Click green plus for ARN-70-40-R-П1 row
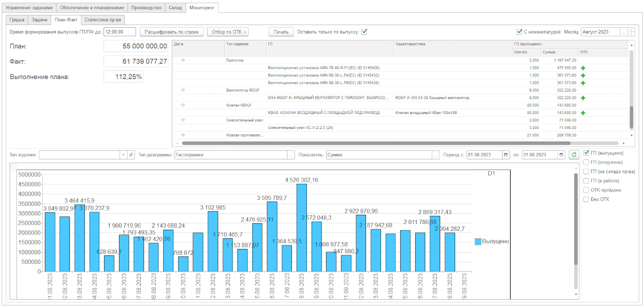Image resolution: width=644 pixels, height=306 pixels. tap(583, 68)
